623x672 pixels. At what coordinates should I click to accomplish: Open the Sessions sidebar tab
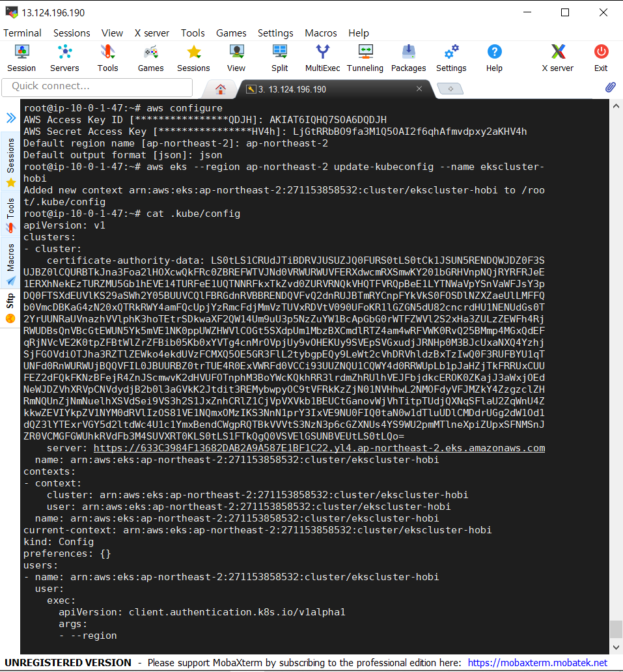10,162
